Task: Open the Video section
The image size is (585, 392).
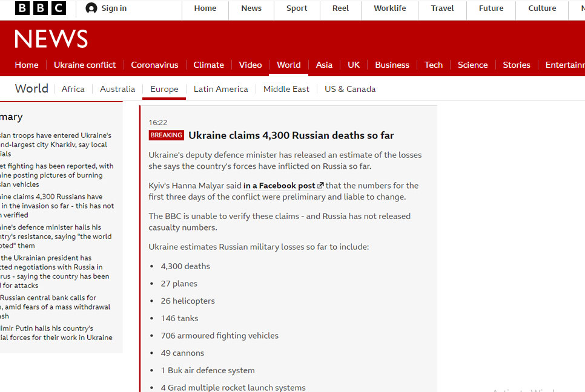Action: click(250, 65)
